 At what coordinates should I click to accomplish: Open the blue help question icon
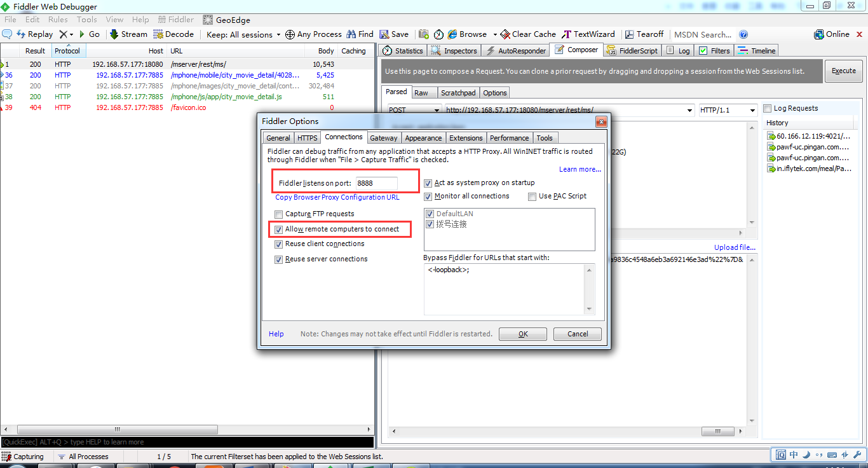743,34
